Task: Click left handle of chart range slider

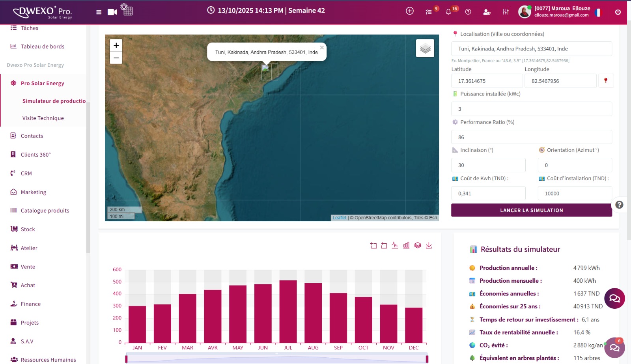Action: [x=126, y=358]
